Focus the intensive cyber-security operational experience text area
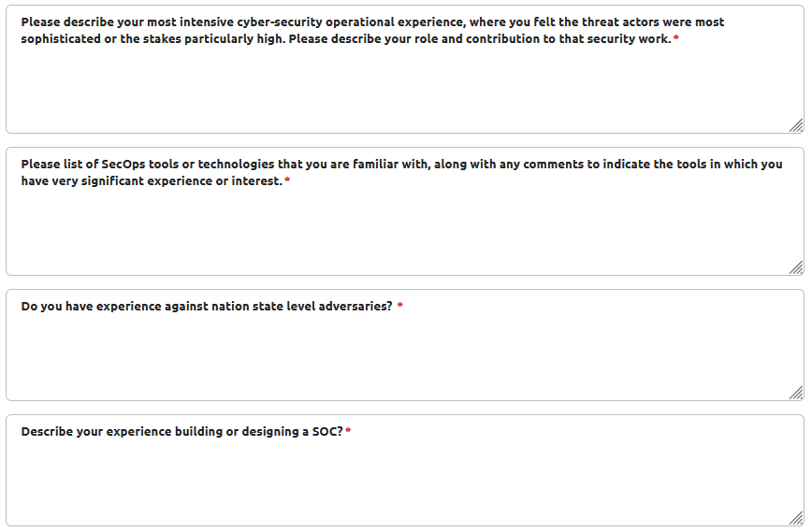Viewport: 812px width, 532px height. click(x=405, y=69)
